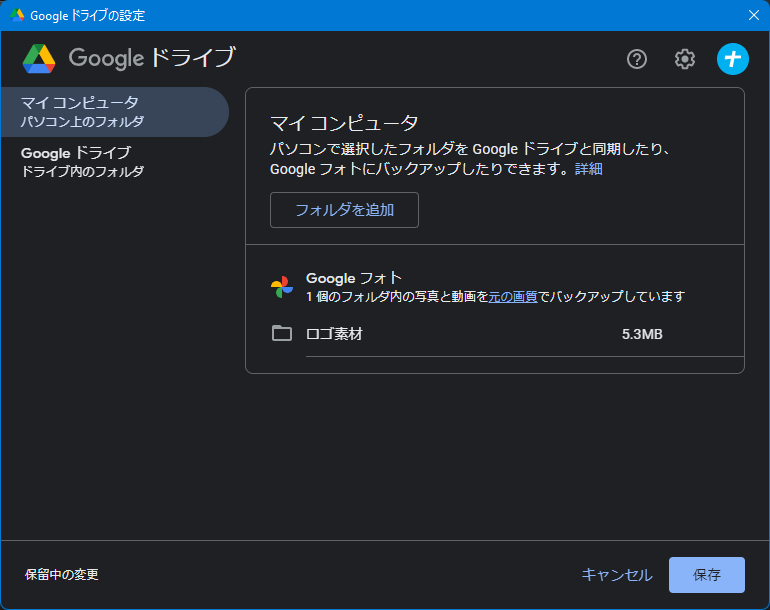Click the blue account avatar icon

[733, 59]
